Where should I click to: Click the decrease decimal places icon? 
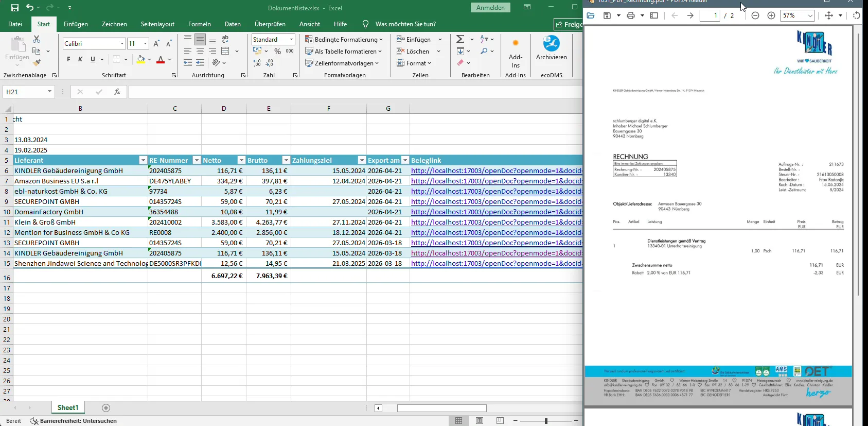(x=270, y=63)
